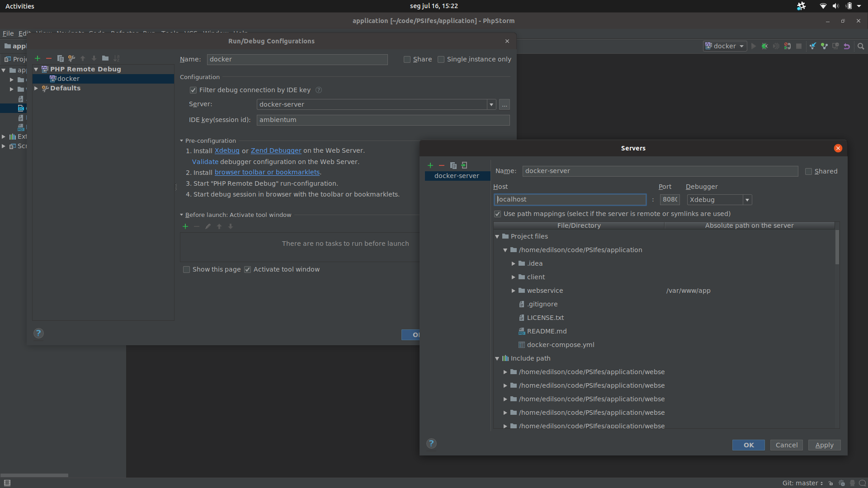Check the Shared box in Servers dialog
Viewport: 868px width, 488px height.
[x=808, y=172]
